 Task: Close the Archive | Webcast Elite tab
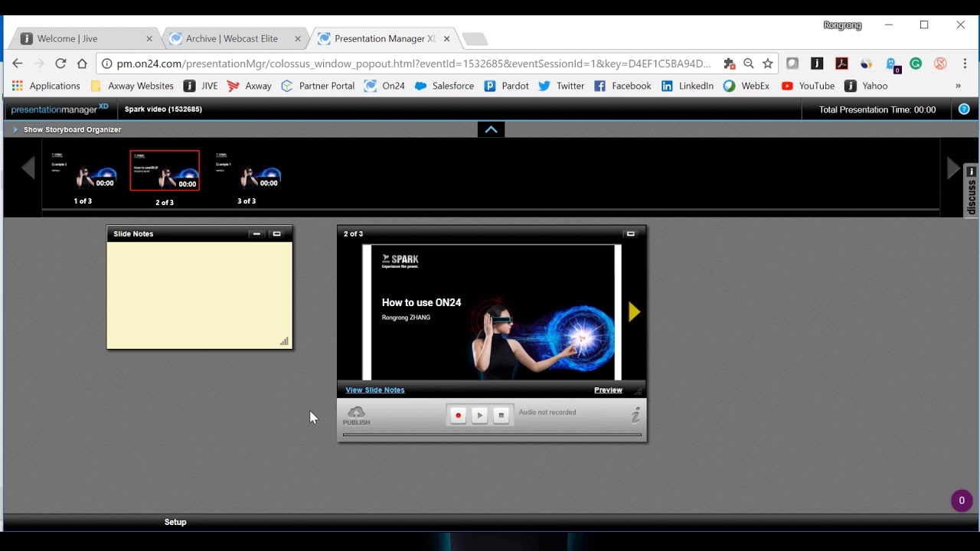click(298, 38)
